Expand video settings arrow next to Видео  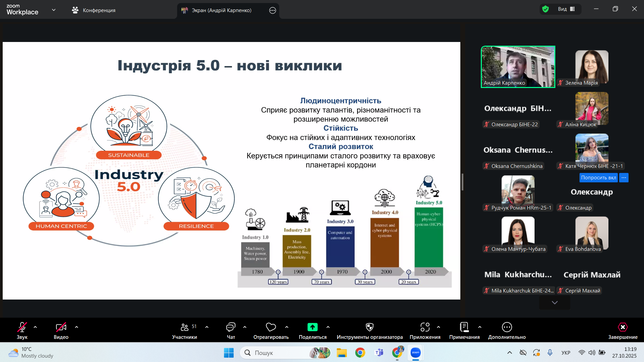coord(77,327)
